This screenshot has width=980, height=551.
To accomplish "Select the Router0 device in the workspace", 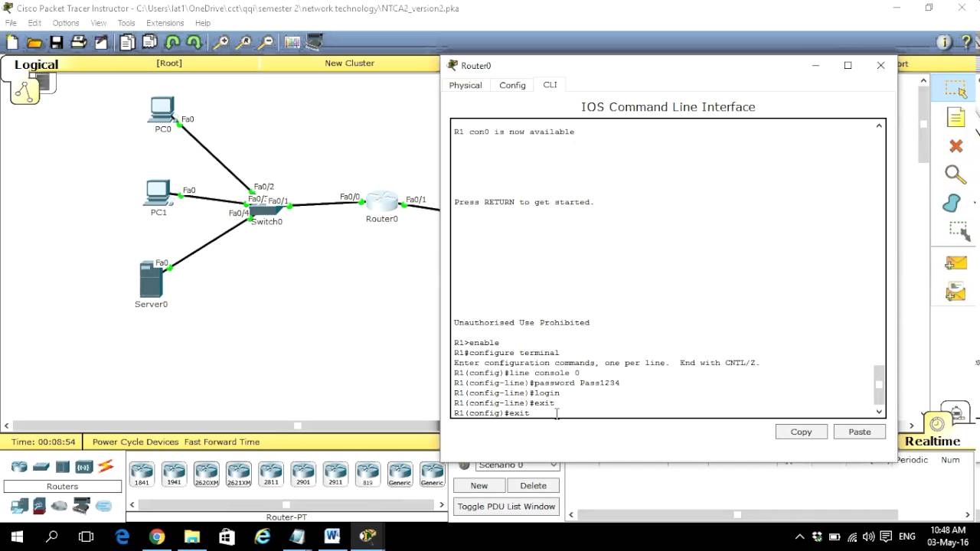I will pos(381,203).
